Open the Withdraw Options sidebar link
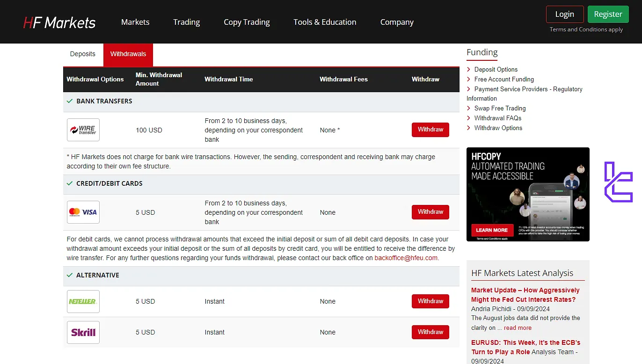This screenshot has height=364, width=642. pos(498,128)
